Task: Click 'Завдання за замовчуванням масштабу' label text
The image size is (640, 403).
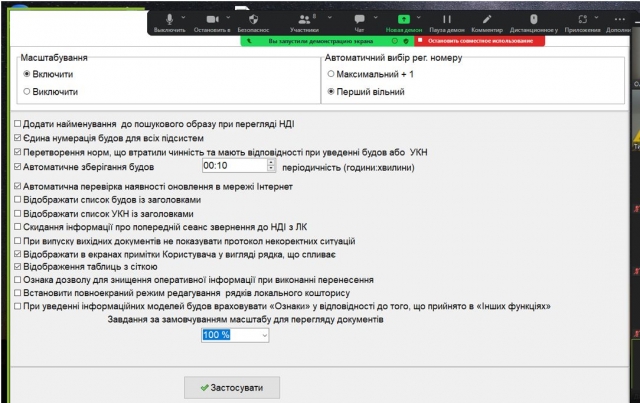Action: point(245,319)
